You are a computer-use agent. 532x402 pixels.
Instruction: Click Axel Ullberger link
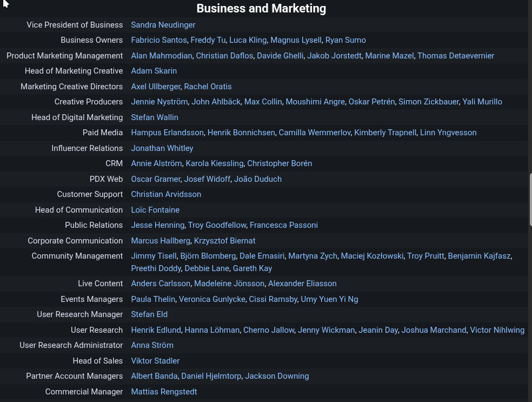click(x=156, y=87)
